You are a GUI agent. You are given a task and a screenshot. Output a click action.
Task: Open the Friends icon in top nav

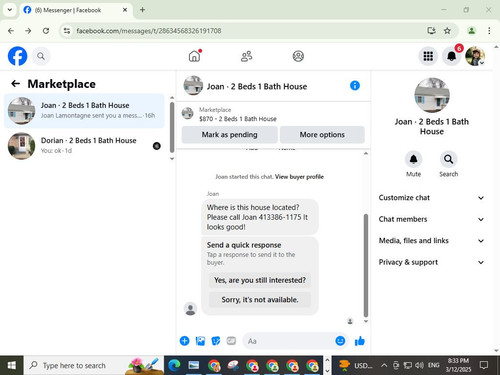(x=246, y=56)
